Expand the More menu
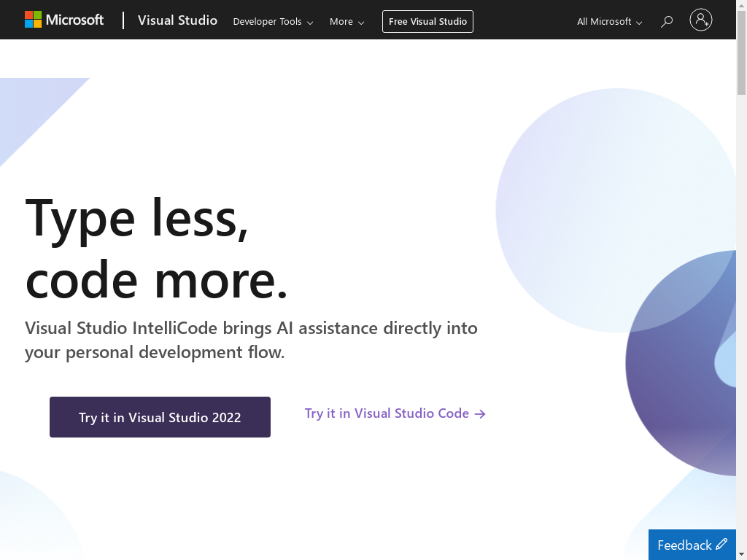The height and width of the screenshot is (560, 747). (347, 22)
